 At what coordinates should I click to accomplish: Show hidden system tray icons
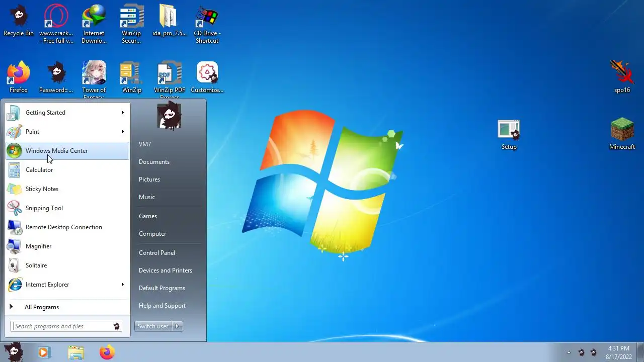click(569, 352)
